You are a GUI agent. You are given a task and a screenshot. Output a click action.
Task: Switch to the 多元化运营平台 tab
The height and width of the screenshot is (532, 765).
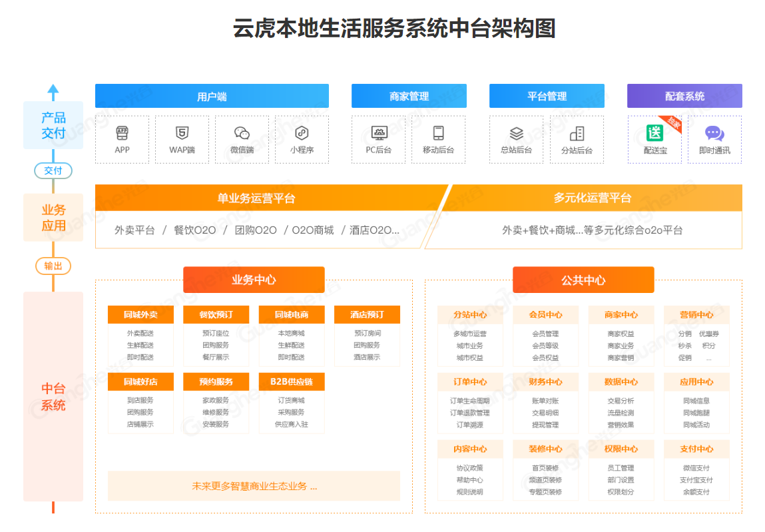(x=592, y=198)
